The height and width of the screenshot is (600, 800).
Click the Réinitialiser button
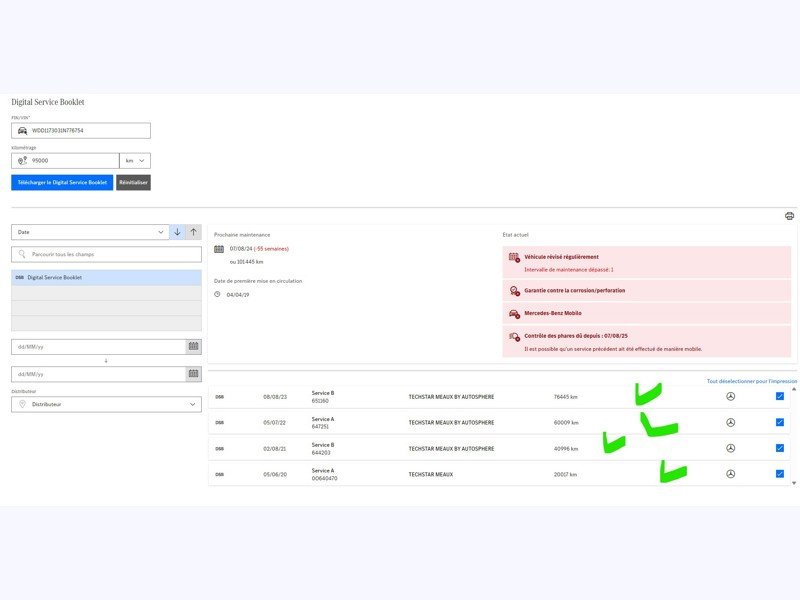[133, 183]
